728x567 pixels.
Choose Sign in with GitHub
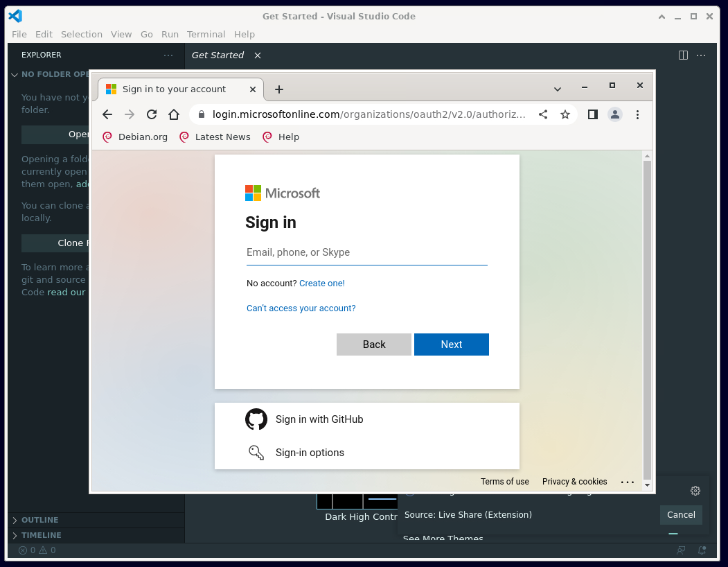319,419
